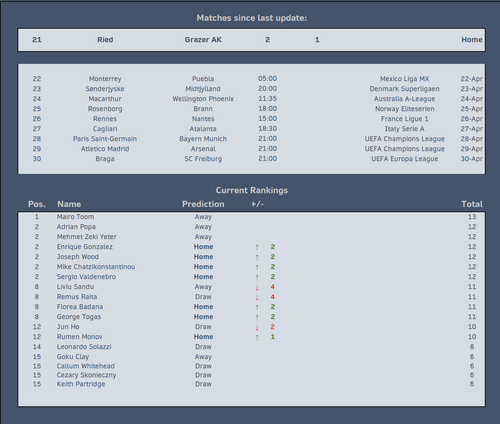The width and height of the screenshot is (500, 424).
Task: Click France Ligue 1 league label
Action: (405, 119)
